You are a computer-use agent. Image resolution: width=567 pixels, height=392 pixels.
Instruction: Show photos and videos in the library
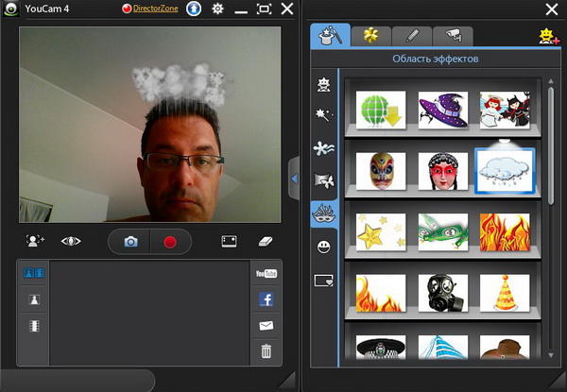(33, 273)
